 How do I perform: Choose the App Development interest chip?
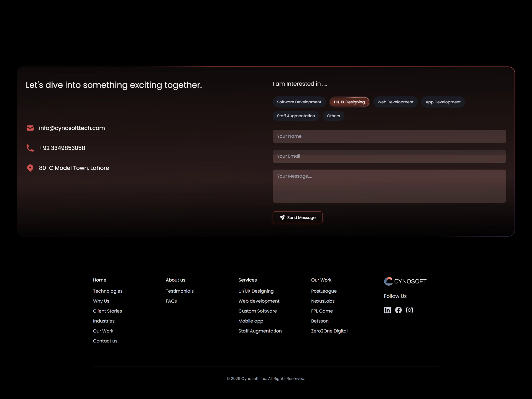click(x=443, y=102)
